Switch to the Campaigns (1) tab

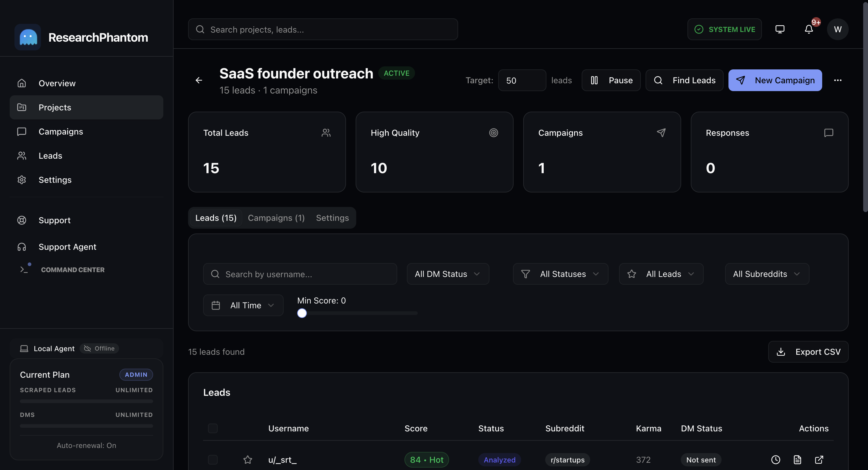click(x=276, y=218)
